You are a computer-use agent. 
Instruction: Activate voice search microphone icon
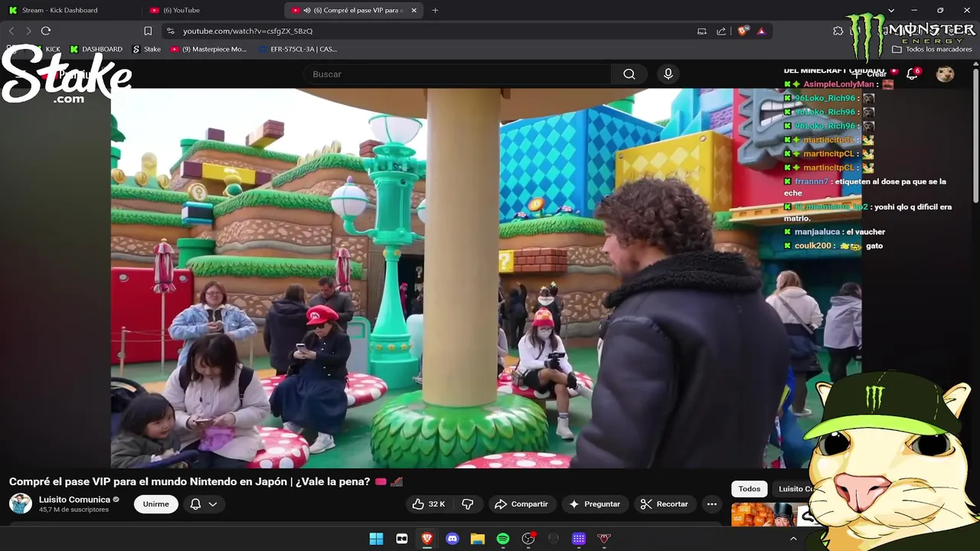tap(668, 74)
